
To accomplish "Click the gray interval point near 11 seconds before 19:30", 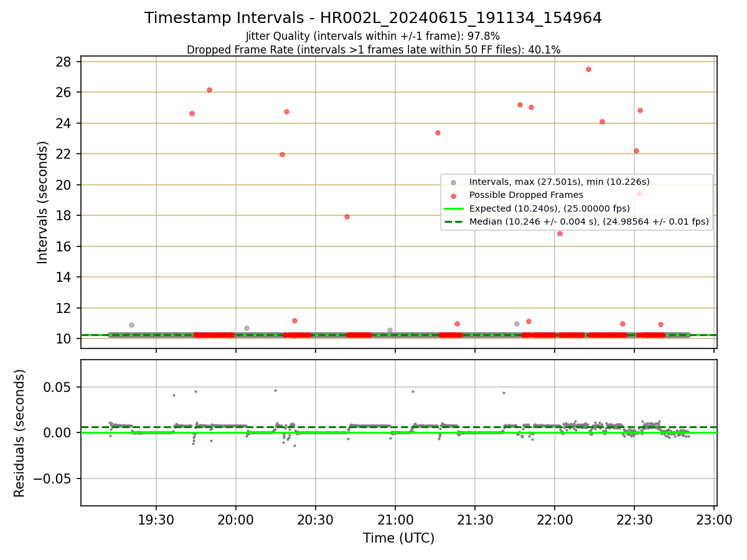I will (x=131, y=325).
